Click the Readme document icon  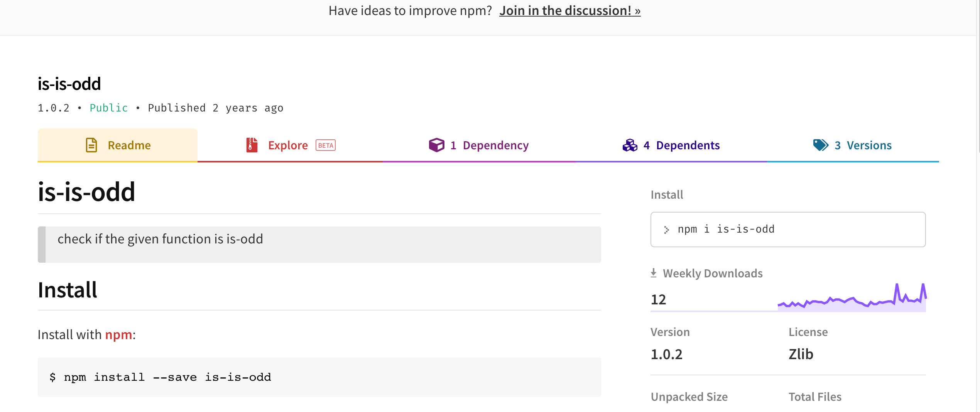coord(91,145)
